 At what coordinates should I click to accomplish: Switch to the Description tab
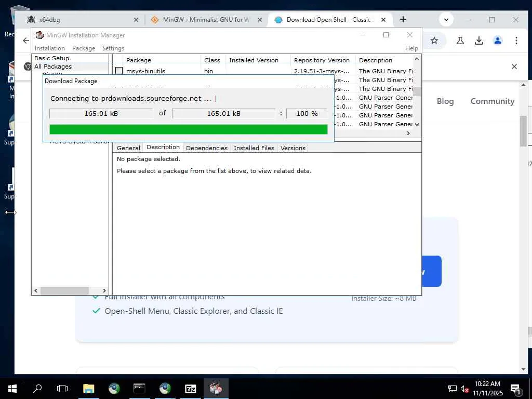163,147
